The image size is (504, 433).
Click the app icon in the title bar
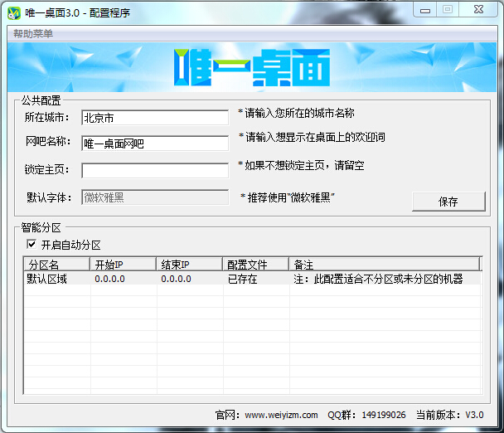tap(13, 13)
